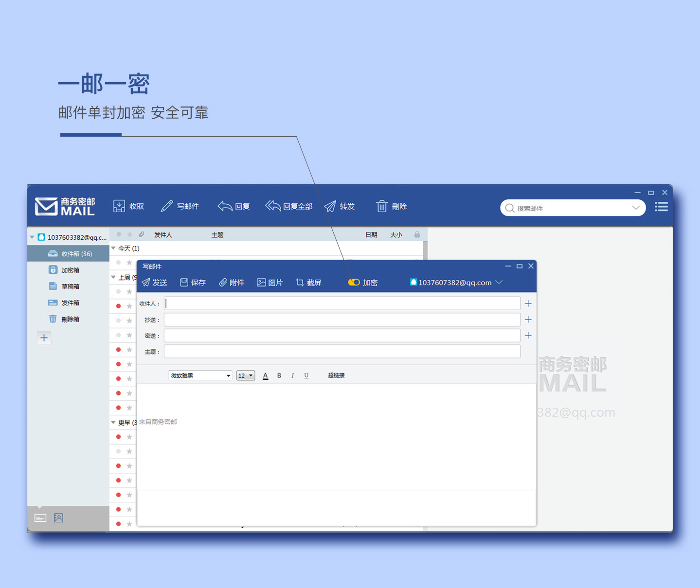Send the message with 发送
Viewport: 700px width, 588px height.
coord(154,283)
